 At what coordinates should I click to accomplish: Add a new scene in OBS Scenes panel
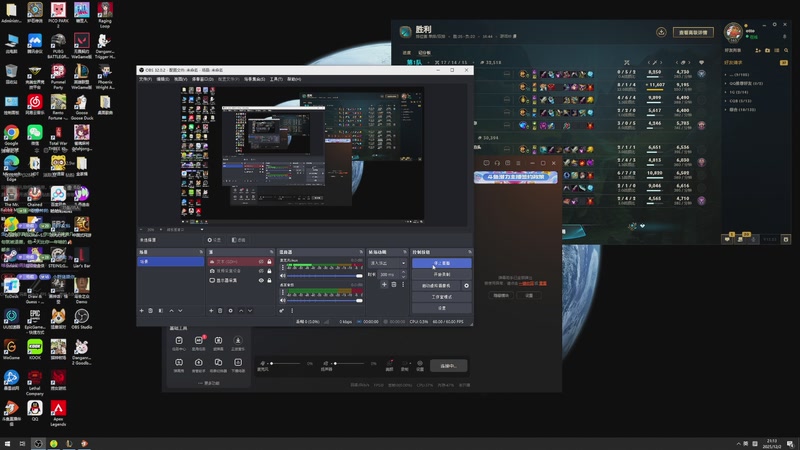(141, 311)
